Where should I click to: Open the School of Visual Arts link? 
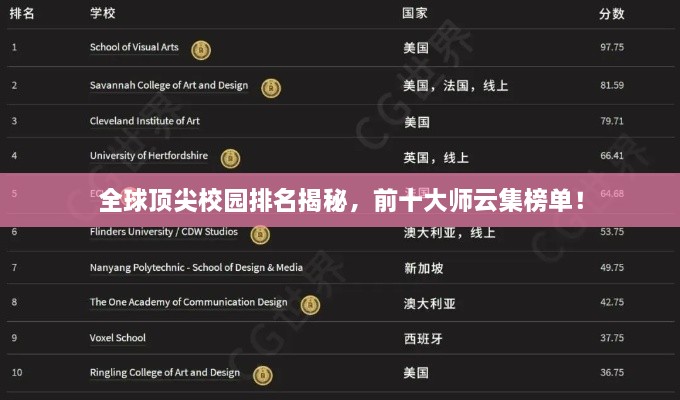(134, 47)
